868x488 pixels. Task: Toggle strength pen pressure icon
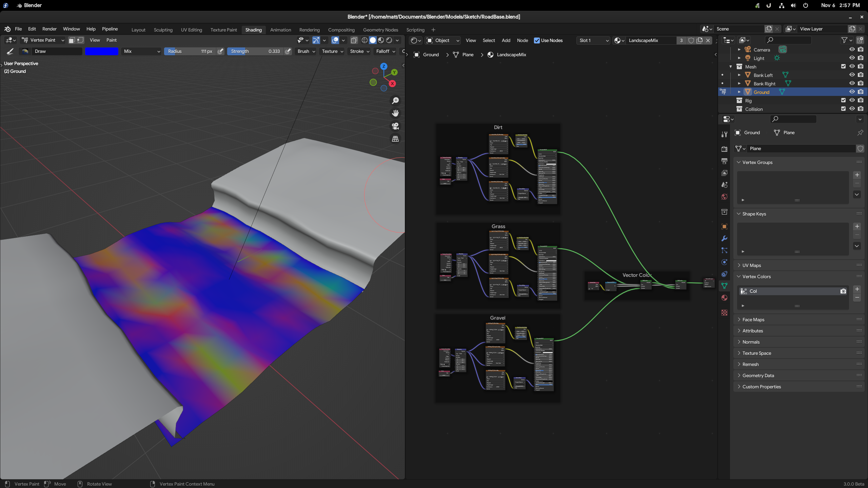coord(288,51)
